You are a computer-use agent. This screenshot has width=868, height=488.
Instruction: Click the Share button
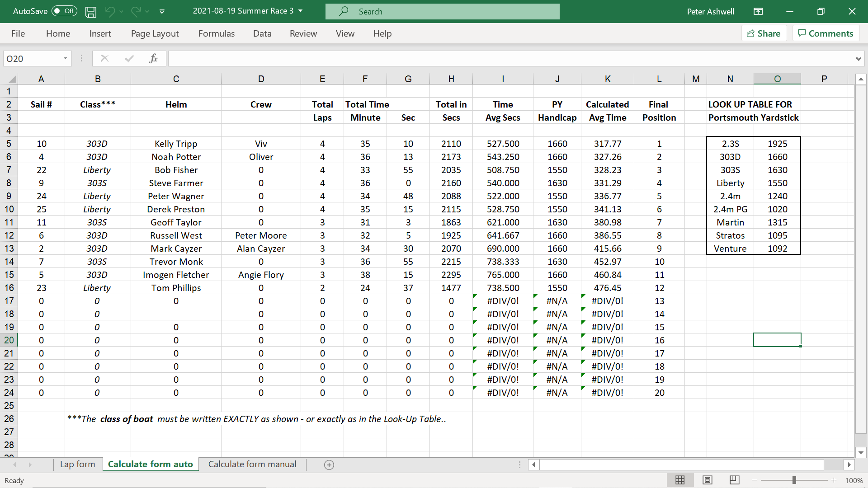pos(764,33)
